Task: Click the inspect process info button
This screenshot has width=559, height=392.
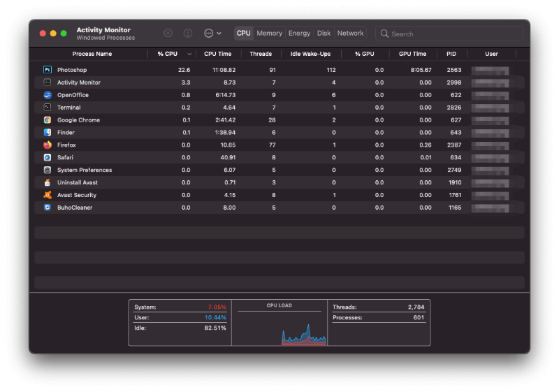Action: click(188, 33)
